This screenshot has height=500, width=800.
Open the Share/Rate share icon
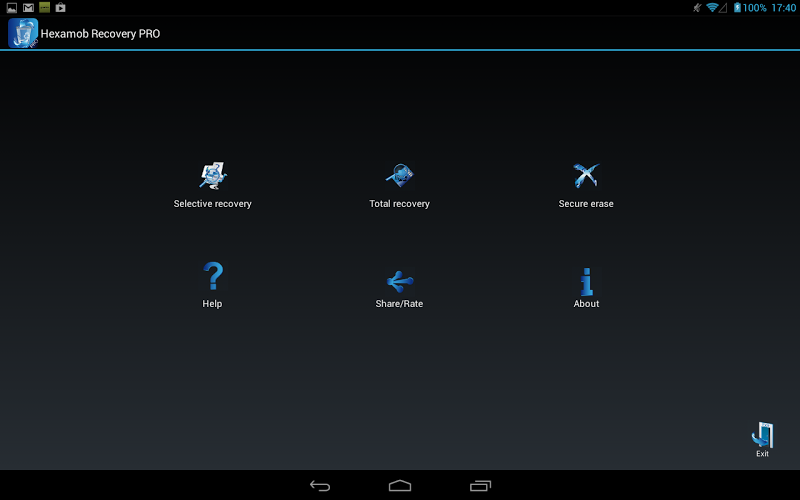pos(399,281)
